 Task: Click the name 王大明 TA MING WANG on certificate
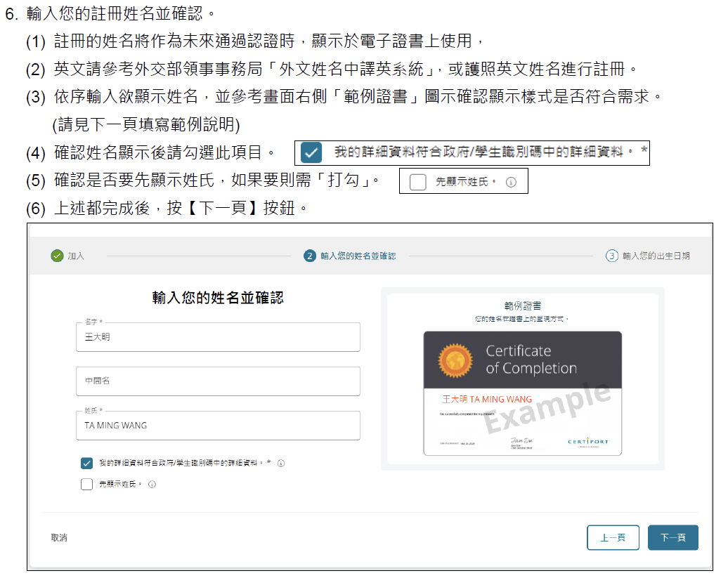click(487, 400)
